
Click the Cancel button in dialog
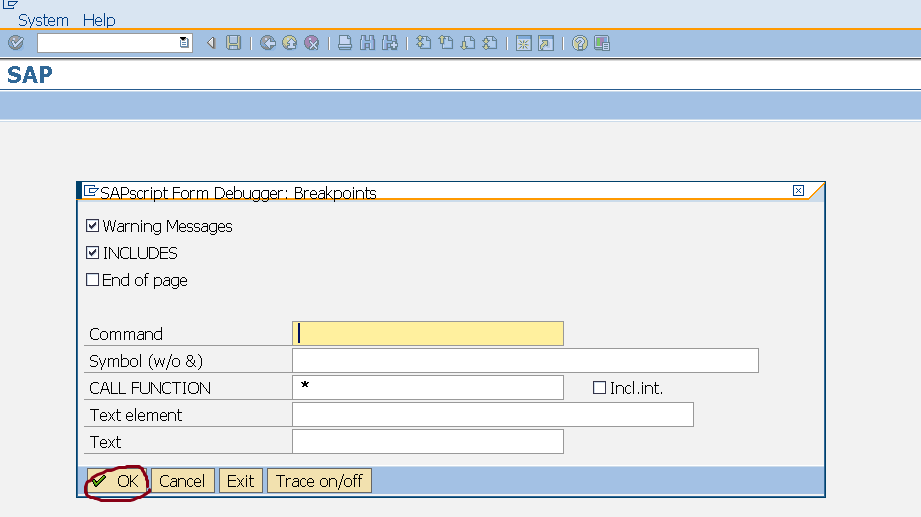pos(183,481)
